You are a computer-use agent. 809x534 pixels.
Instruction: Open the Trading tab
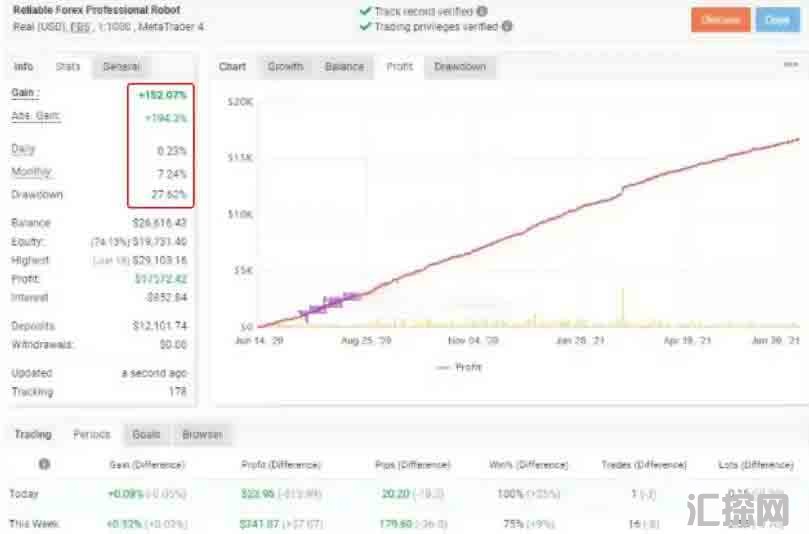(x=33, y=435)
